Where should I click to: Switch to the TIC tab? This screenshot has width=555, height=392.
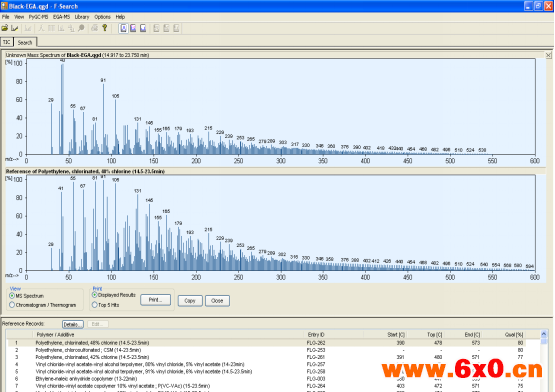pos(7,42)
